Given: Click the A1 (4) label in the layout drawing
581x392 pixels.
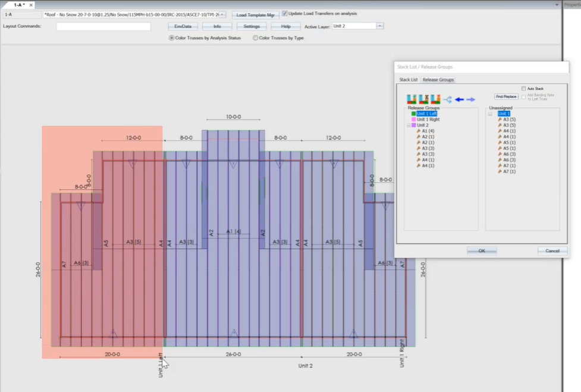Looking at the screenshot, I should tap(234, 231).
